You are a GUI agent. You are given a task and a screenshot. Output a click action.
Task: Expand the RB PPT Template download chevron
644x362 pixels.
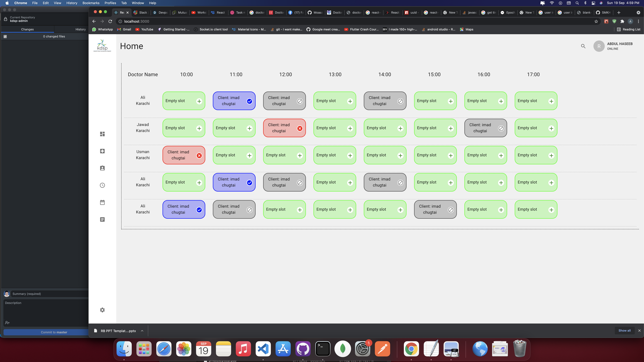click(142, 331)
